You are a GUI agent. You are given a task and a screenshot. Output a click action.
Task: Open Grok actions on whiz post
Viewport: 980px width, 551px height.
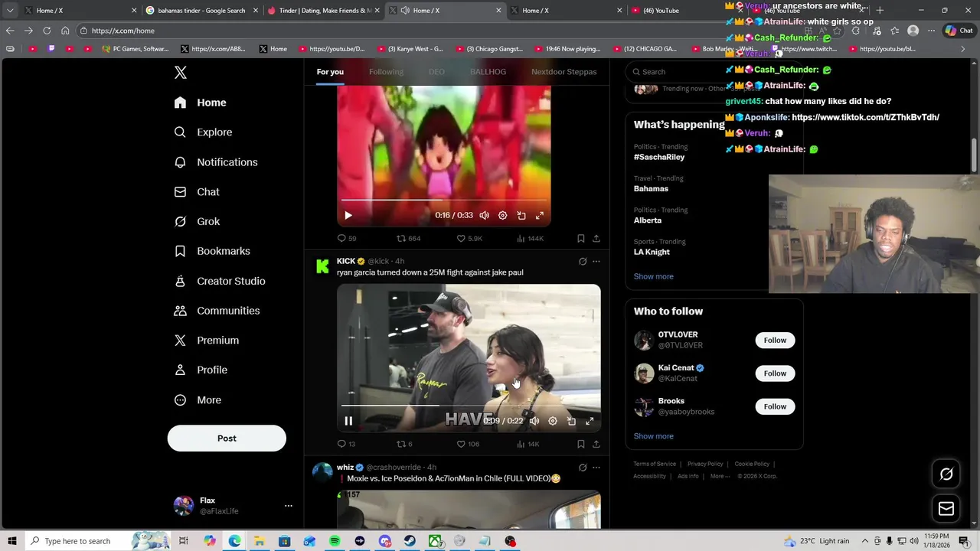[583, 468]
